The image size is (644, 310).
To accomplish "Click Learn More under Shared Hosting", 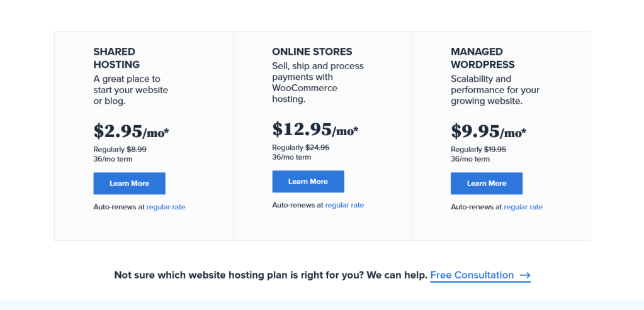I will [129, 184].
